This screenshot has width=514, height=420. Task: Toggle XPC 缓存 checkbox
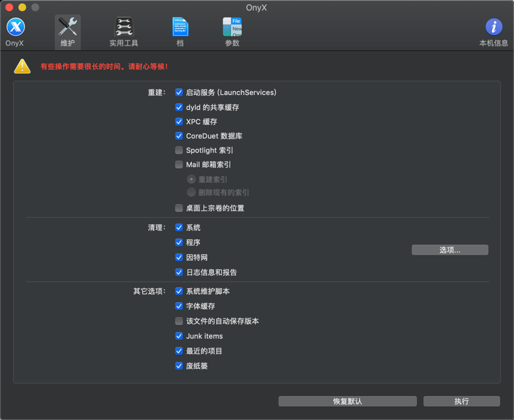pyautogui.click(x=179, y=122)
